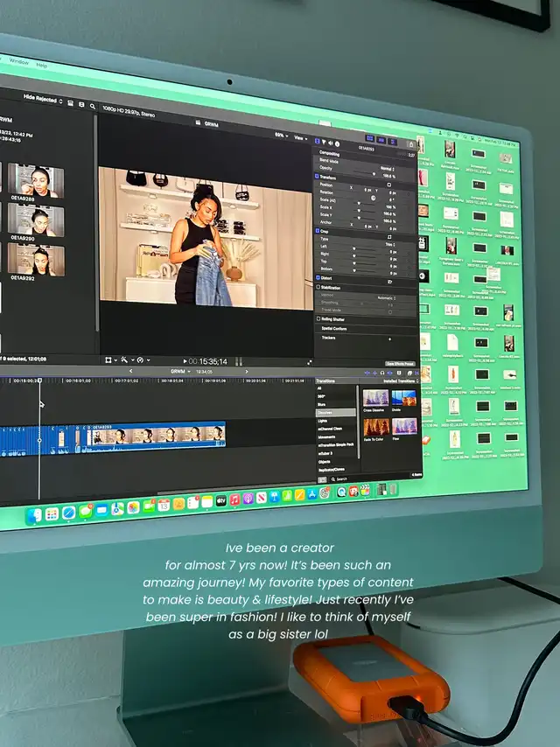Select the Cross Dissolve transition thumbnail
Viewport: 560px width, 747px height.
(375, 398)
